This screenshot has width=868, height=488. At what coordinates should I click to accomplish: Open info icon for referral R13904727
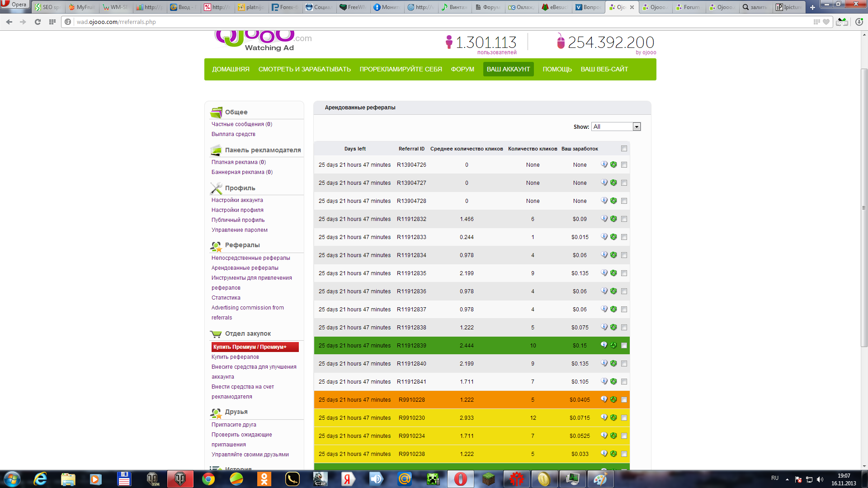(604, 183)
